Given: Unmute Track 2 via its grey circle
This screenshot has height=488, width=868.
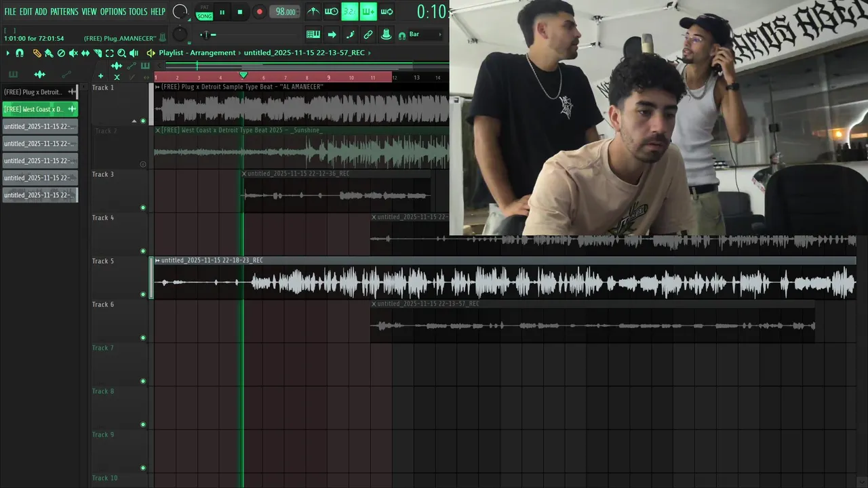Looking at the screenshot, I should coord(142,164).
